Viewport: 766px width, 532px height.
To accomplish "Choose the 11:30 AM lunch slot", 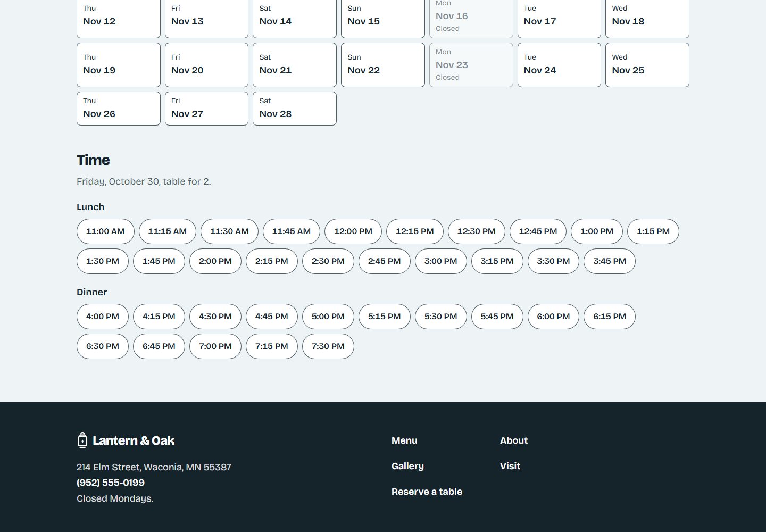I will 229,231.
